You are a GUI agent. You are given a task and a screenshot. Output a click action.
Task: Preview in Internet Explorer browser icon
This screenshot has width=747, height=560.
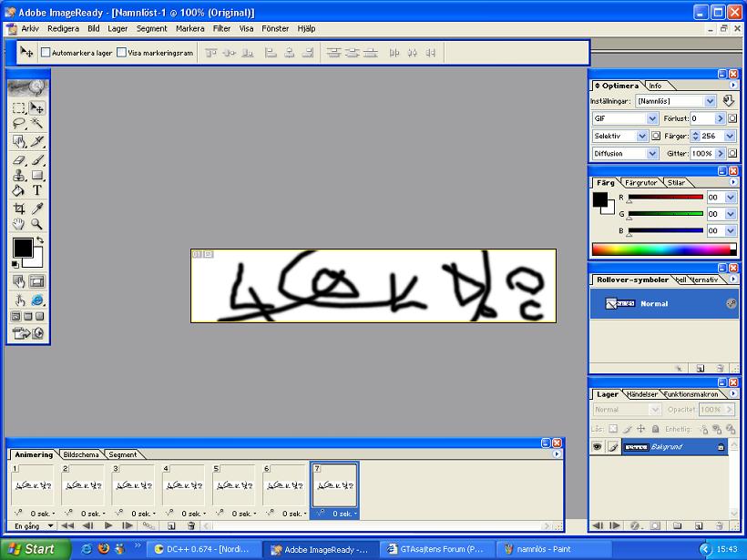click(36, 300)
